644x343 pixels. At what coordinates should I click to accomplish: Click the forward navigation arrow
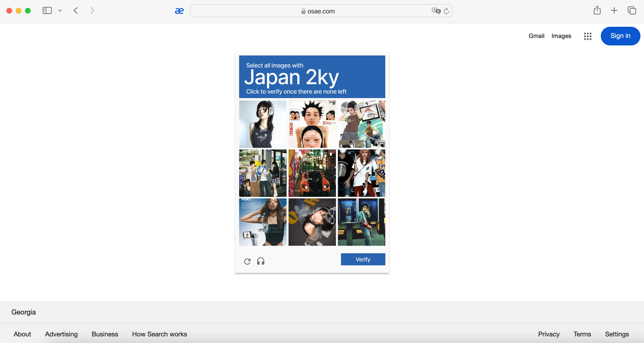pos(92,10)
